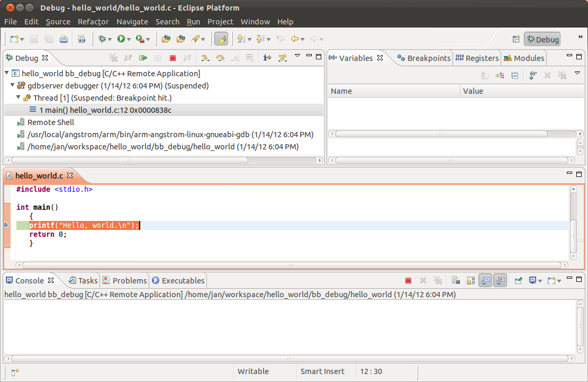The width and height of the screenshot is (588, 382).
Task: Collapse the gdbserver debugger node
Action: point(13,85)
